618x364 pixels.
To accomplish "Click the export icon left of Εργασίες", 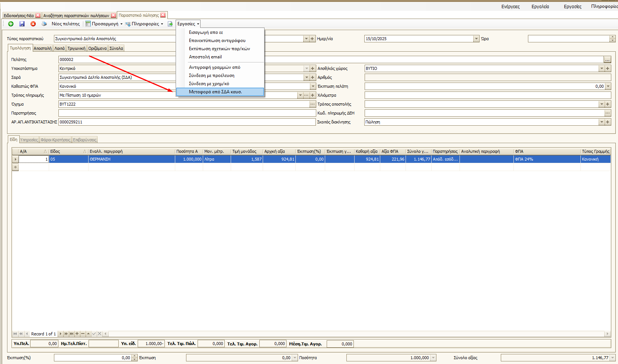I will (x=170, y=24).
